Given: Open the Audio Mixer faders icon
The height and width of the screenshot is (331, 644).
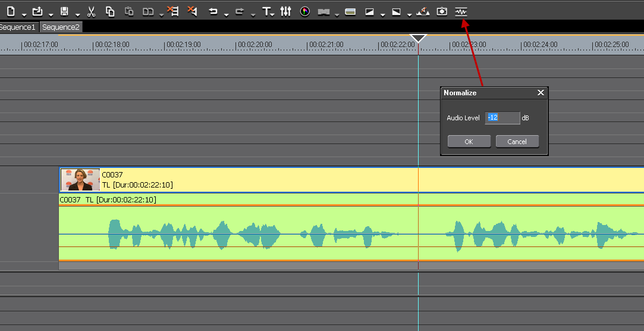Looking at the screenshot, I should click(x=286, y=11).
